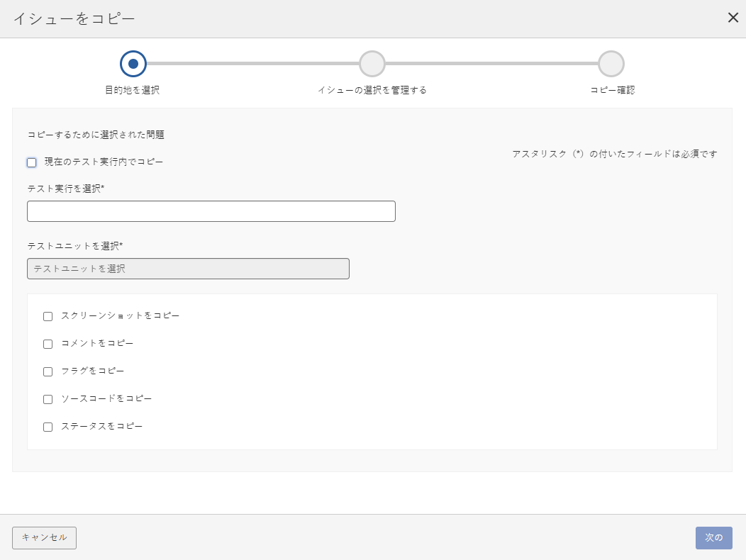Select the イシューの選択を管理する step label
746x560 pixels.
tap(372, 90)
